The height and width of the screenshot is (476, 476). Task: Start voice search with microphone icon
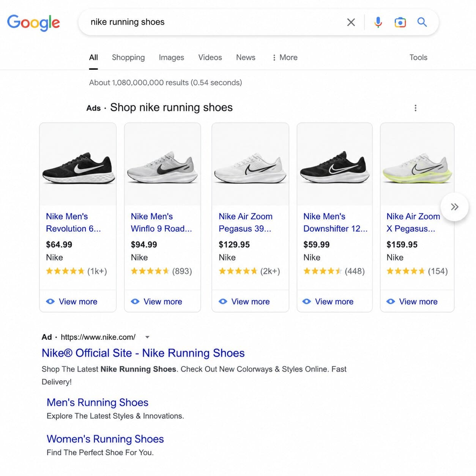378,22
